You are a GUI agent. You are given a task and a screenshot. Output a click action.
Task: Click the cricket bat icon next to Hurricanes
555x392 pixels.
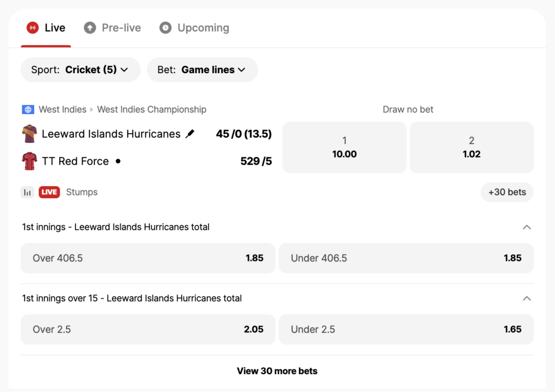point(191,133)
